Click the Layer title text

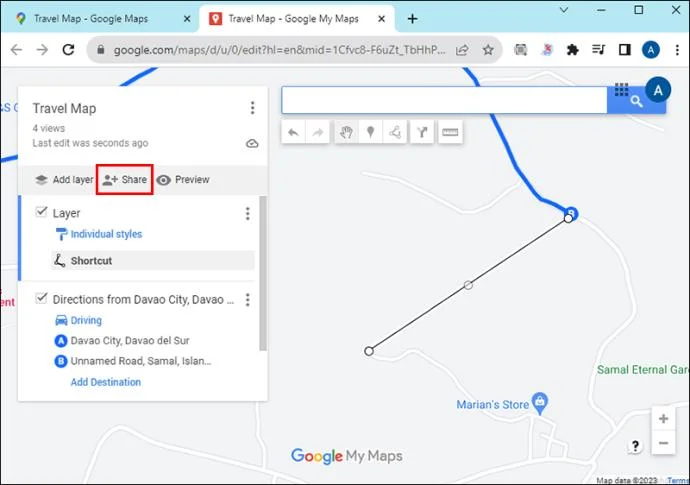click(x=66, y=213)
